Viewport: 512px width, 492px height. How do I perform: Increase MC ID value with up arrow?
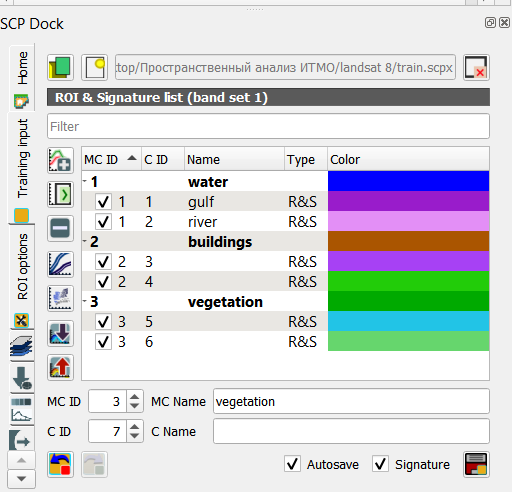coord(134,397)
